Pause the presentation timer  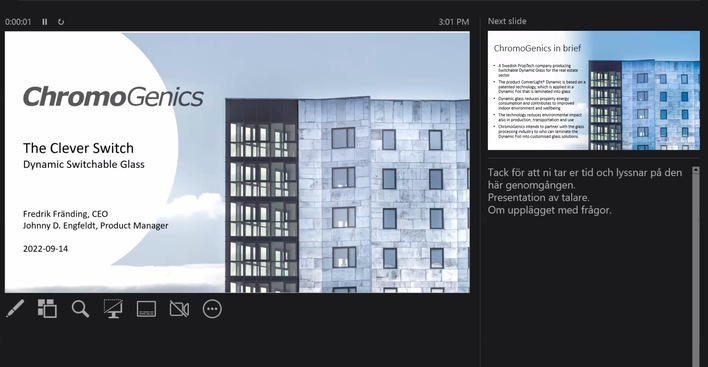(45, 22)
